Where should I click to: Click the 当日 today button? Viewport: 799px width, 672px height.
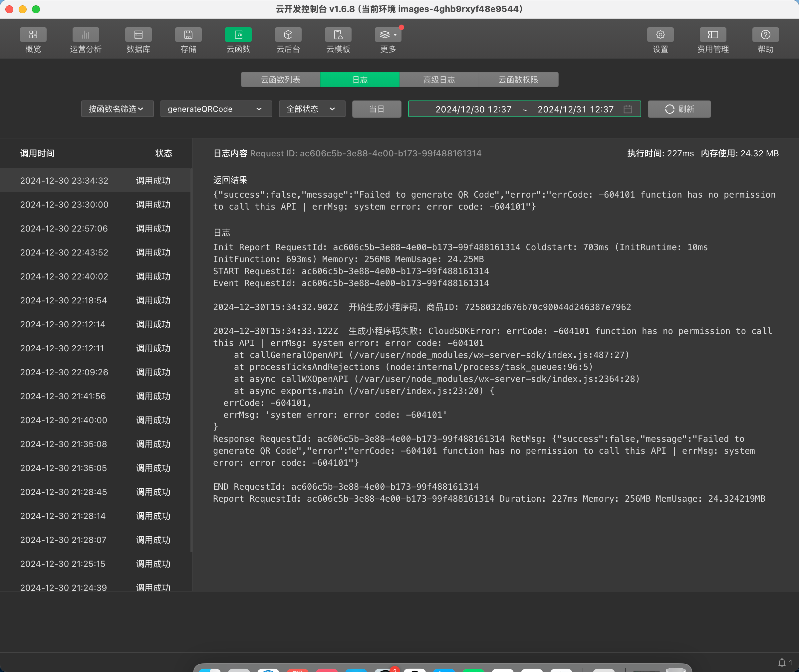click(377, 109)
